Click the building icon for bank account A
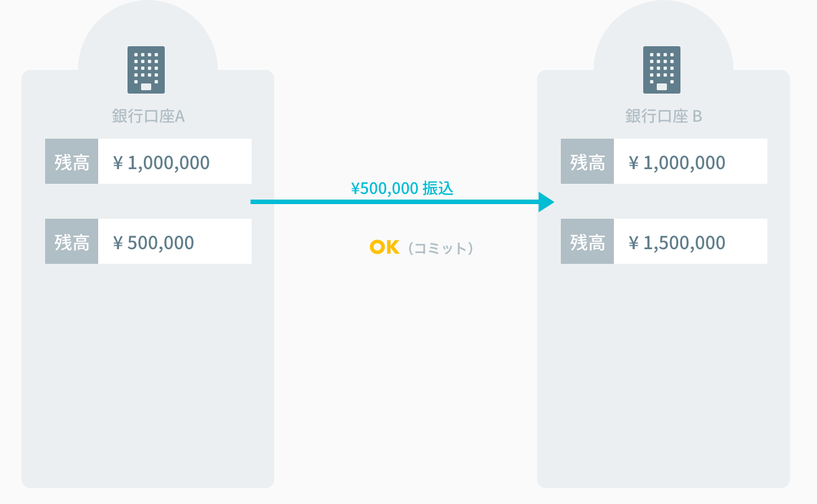Screen dimensions: 817x504 (146, 70)
